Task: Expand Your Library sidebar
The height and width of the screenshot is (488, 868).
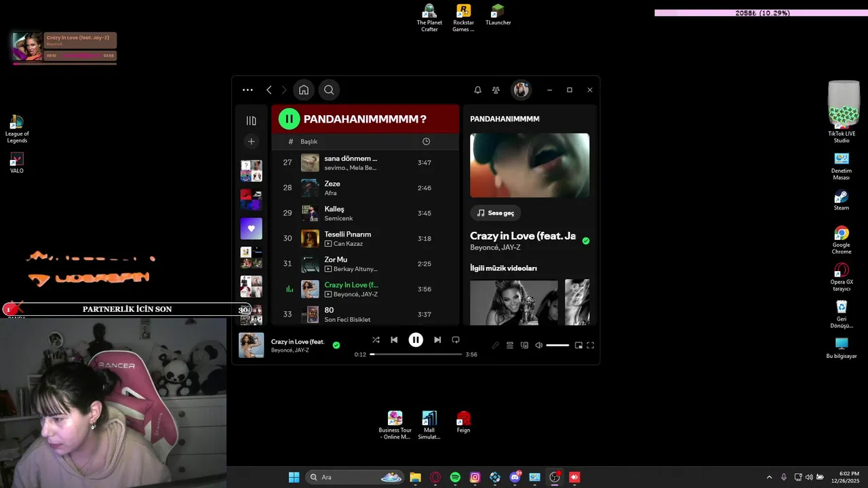Action: pyautogui.click(x=251, y=121)
